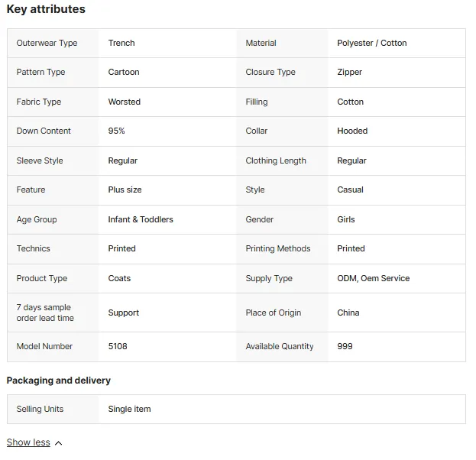Select the Key attributes heading

pos(46,9)
